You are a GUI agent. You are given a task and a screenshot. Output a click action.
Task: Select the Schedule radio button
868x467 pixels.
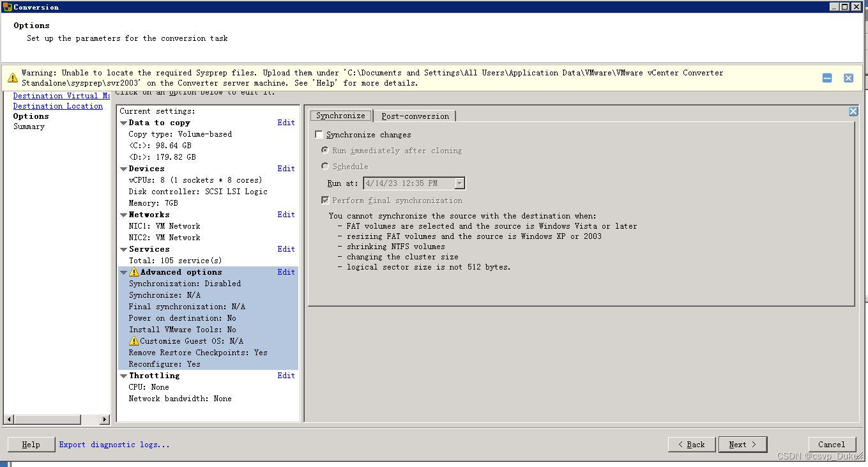pyautogui.click(x=325, y=166)
